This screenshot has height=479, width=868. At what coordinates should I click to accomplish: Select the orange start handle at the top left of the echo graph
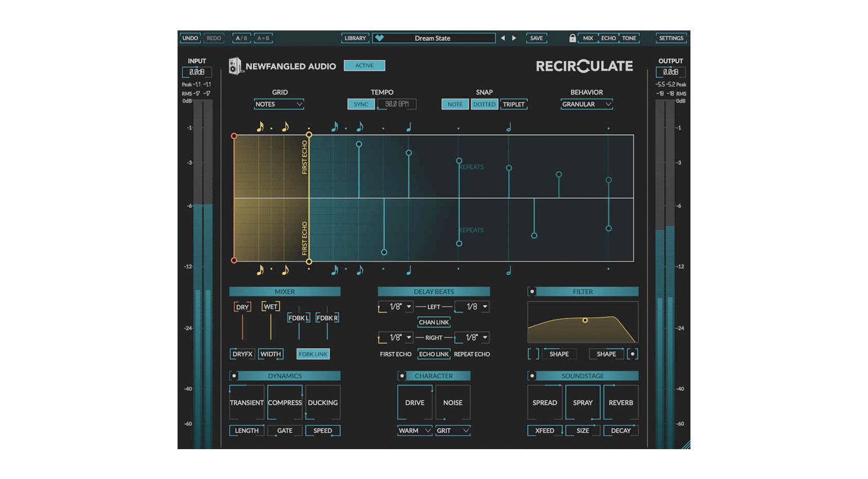[234, 136]
